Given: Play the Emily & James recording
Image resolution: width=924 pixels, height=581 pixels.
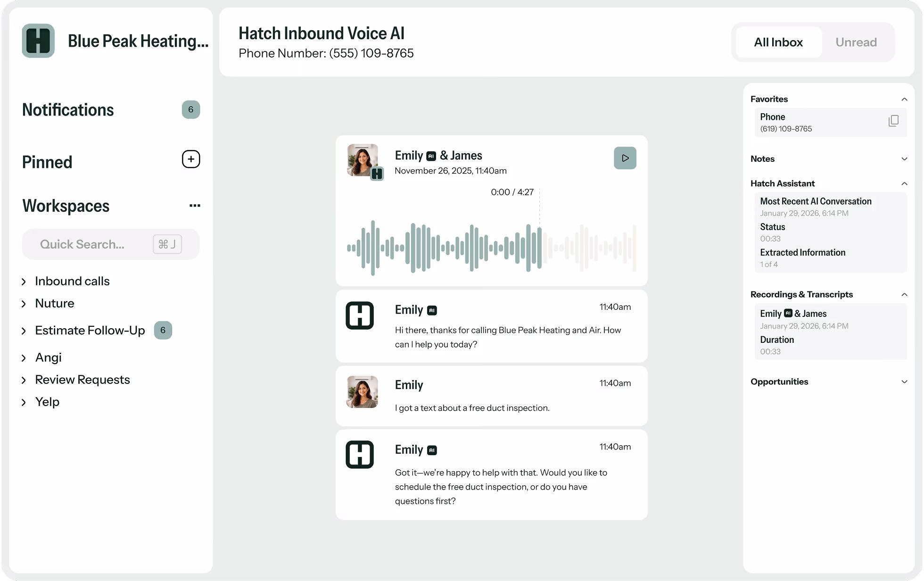Looking at the screenshot, I should (x=625, y=158).
